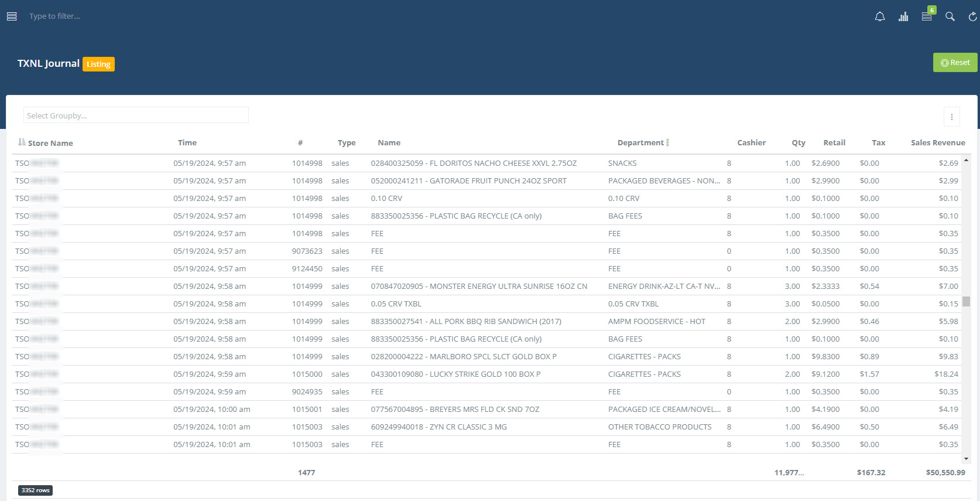Click retail value $9.8300
The height and width of the screenshot is (501, 980).
coord(825,356)
